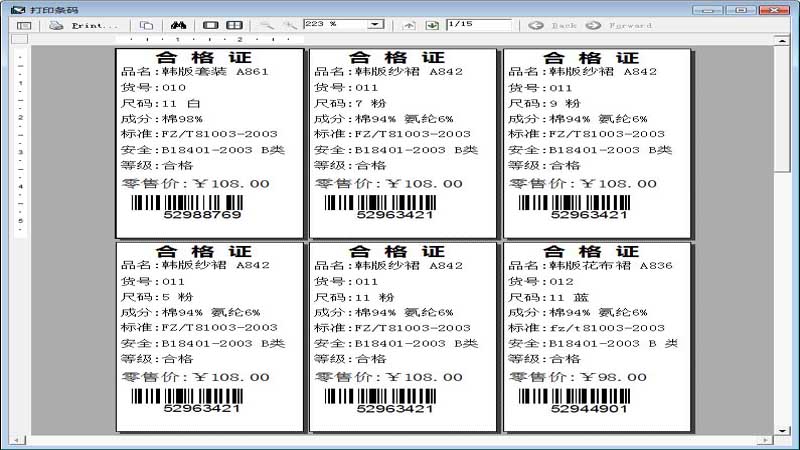Click product name 韩版花布裙 A836
The image size is (800, 450).
[611, 265]
